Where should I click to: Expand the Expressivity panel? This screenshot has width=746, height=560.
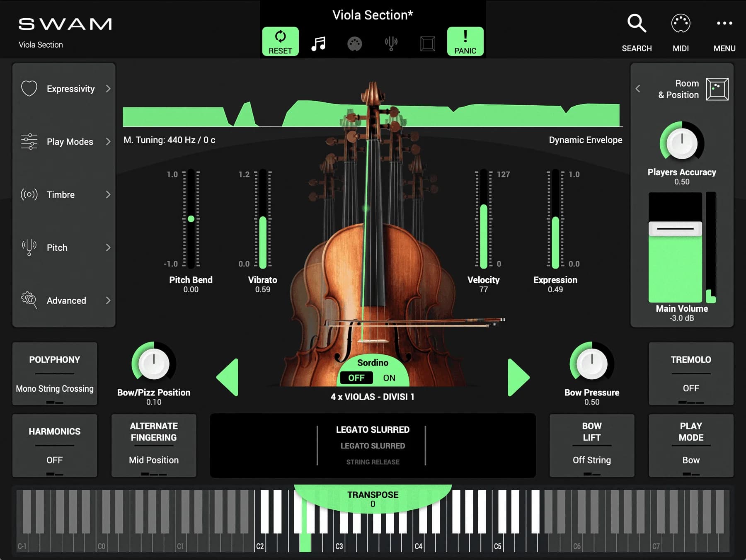[64, 89]
